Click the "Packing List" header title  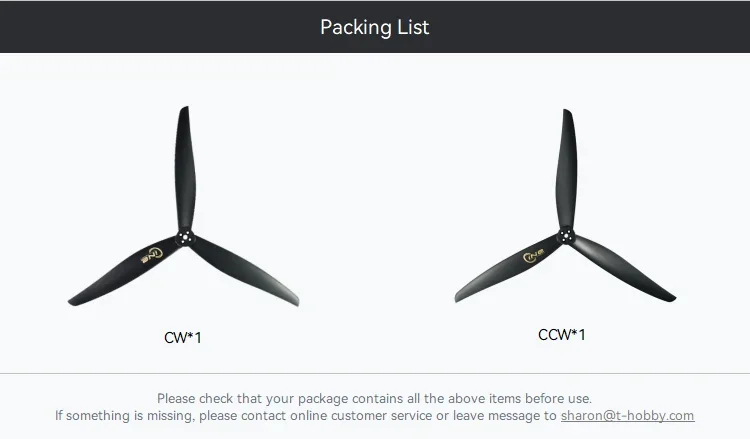point(375,27)
